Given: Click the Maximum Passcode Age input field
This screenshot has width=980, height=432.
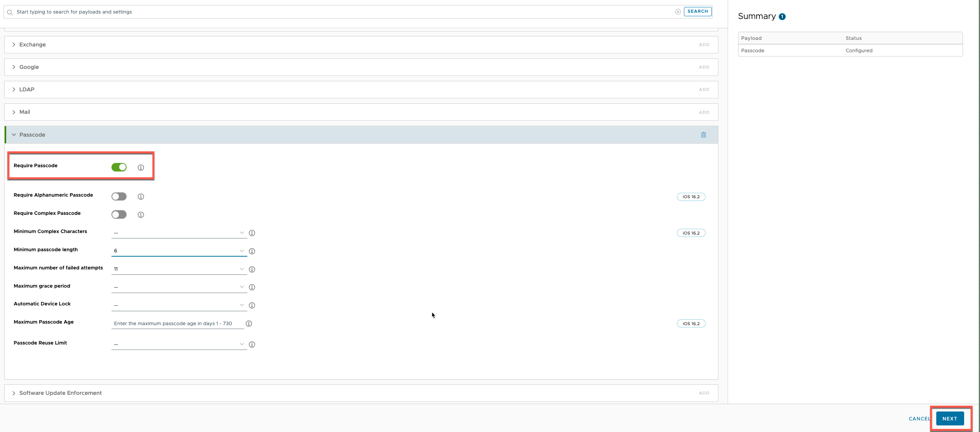Looking at the screenshot, I should [x=177, y=324].
